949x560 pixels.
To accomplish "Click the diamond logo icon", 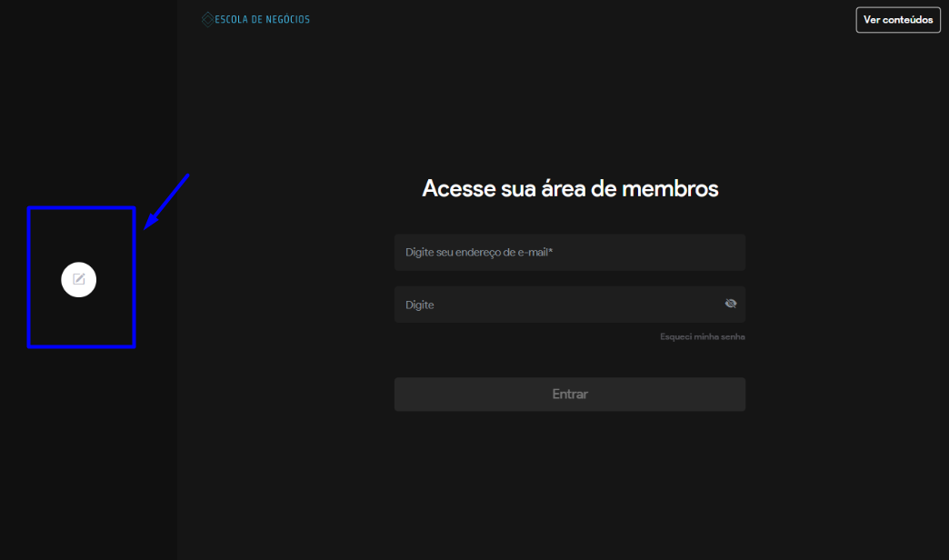I will click(207, 19).
